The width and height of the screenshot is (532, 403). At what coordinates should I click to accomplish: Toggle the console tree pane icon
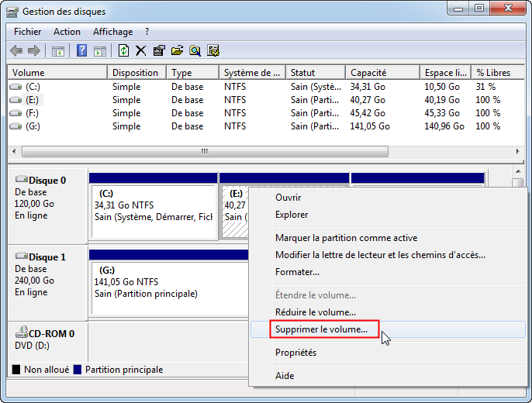[58, 51]
